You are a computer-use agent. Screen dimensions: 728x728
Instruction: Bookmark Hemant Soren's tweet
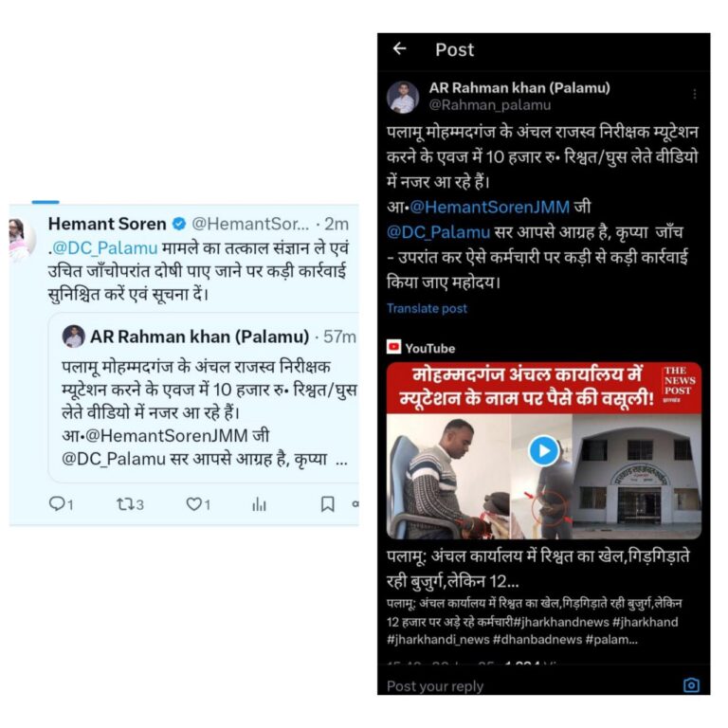click(327, 504)
